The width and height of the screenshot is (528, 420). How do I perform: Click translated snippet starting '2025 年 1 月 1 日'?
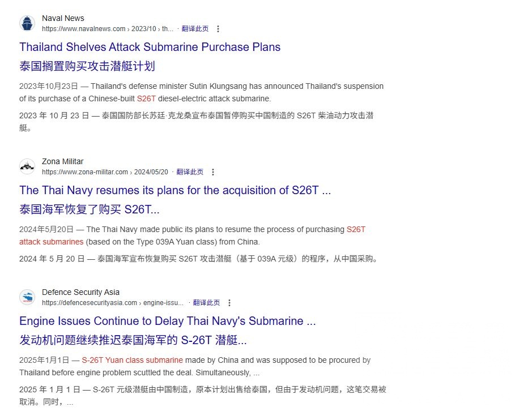203,396
